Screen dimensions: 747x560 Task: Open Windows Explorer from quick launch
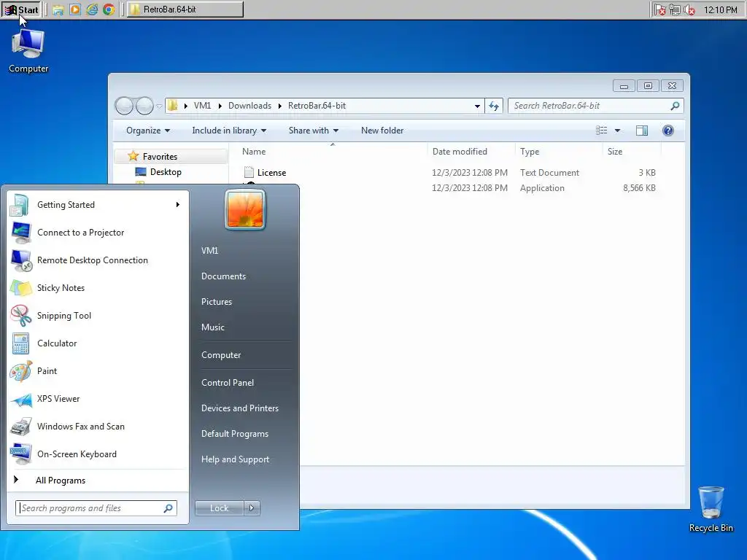tap(58, 9)
